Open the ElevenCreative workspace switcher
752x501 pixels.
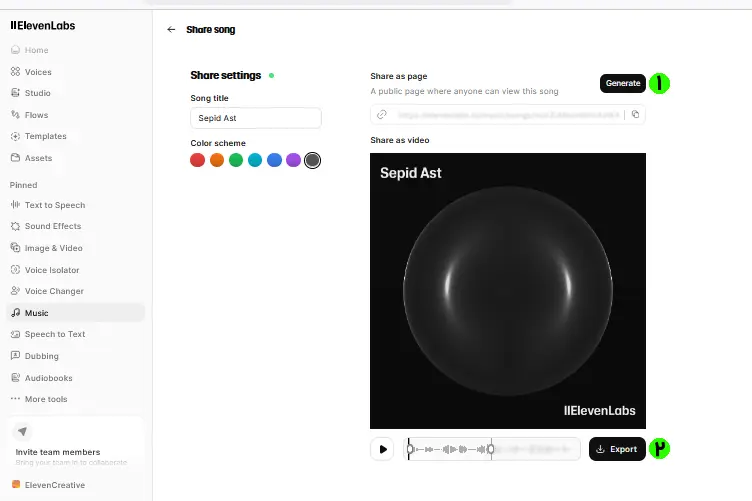(x=48, y=485)
